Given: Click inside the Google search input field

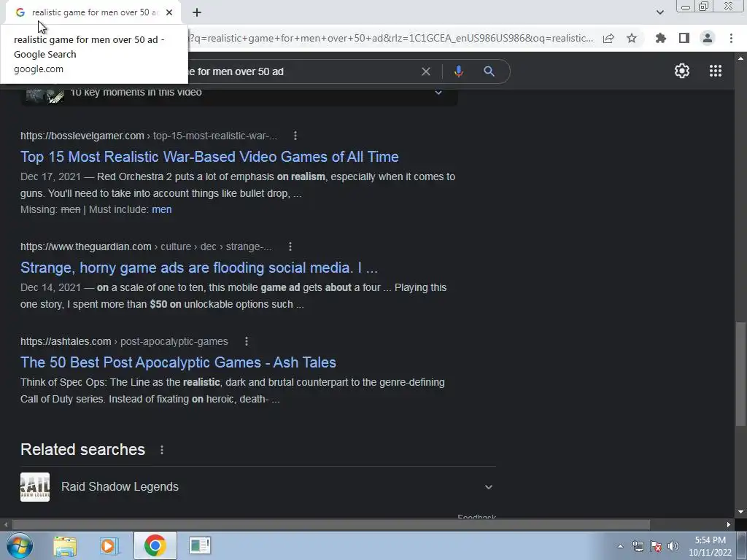Looking at the screenshot, I should pos(305,71).
